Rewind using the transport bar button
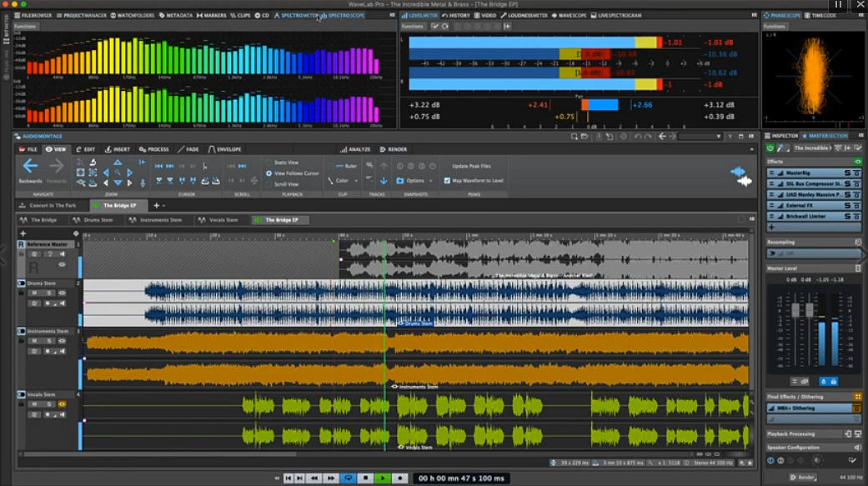 click(314, 478)
